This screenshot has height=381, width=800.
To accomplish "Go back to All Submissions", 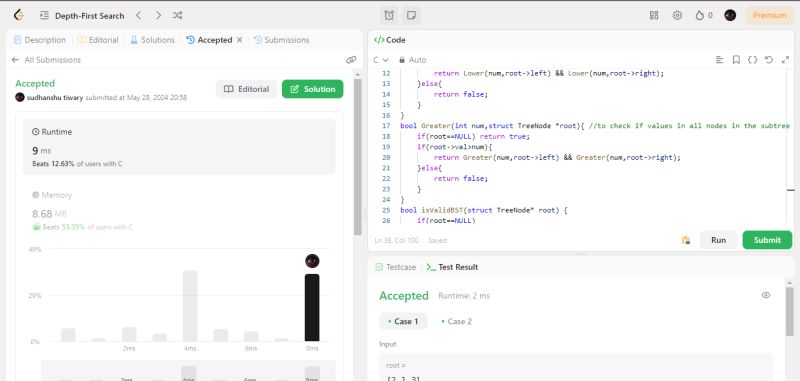I will click(46, 60).
